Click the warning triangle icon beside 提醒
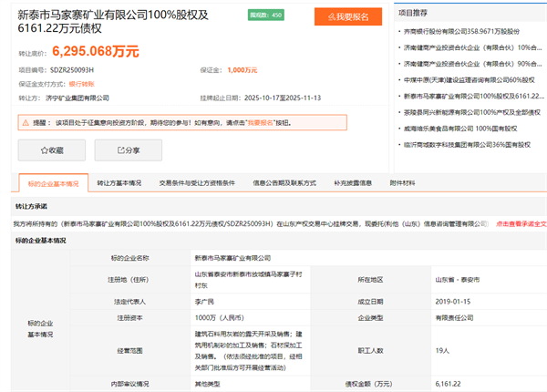 25,121
